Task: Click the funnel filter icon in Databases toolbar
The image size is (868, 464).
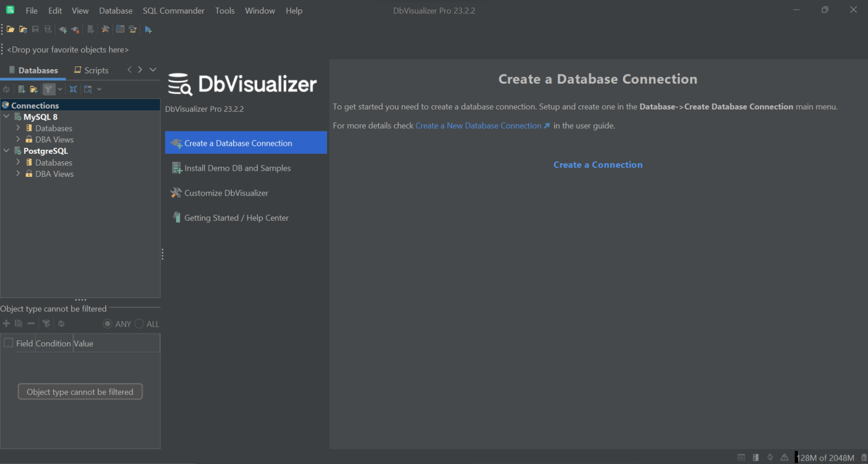Action: 49,89
